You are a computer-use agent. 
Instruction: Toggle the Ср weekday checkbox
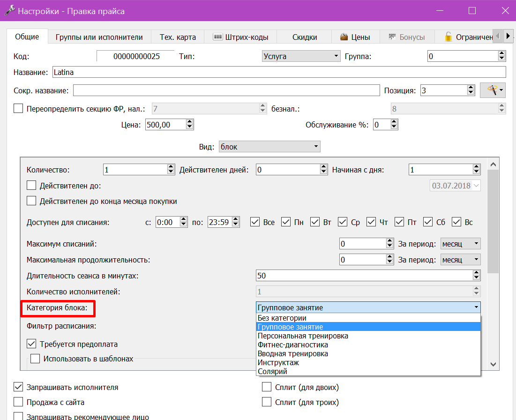click(343, 222)
